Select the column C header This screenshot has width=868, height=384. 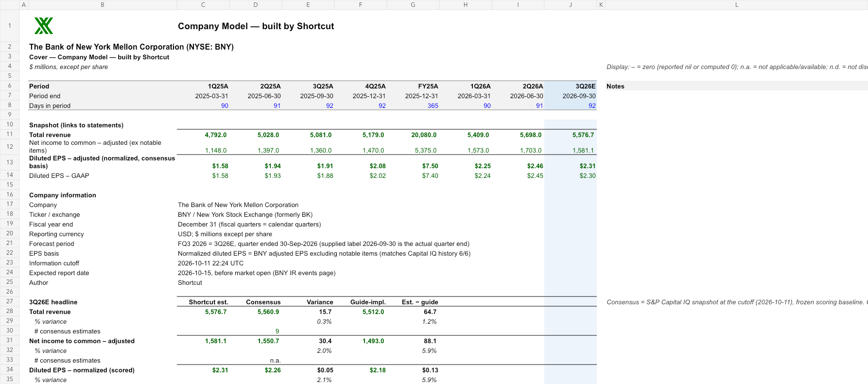point(203,5)
